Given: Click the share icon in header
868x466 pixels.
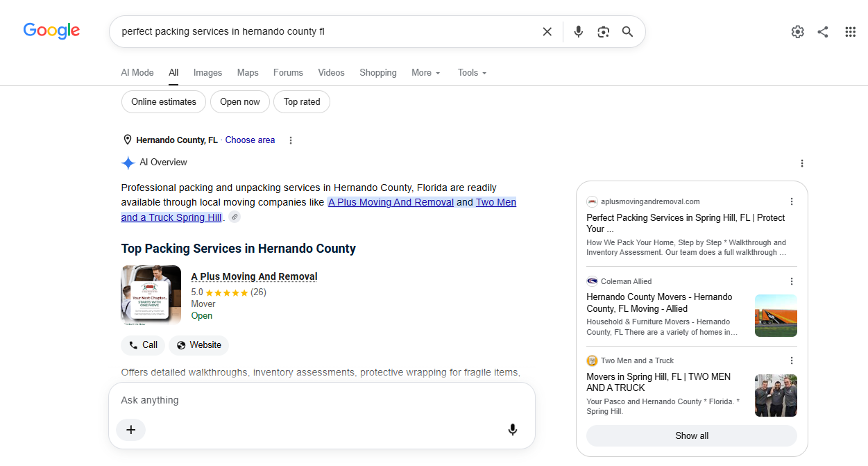Looking at the screenshot, I should (x=823, y=32).
